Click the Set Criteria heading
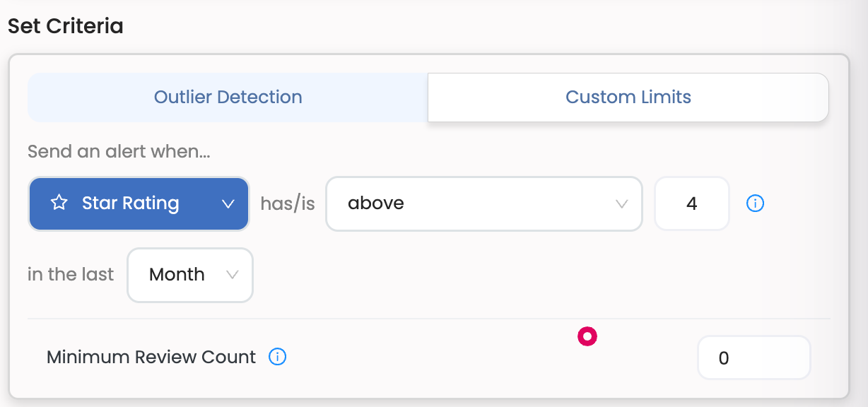Viewport: 868px width, 407px height. coord(66,26)
